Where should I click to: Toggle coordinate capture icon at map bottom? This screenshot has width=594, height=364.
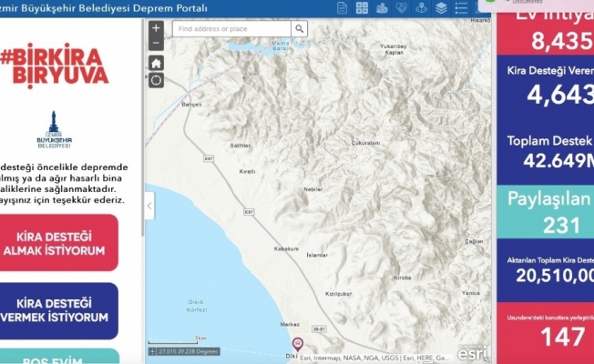click(152, 350)
